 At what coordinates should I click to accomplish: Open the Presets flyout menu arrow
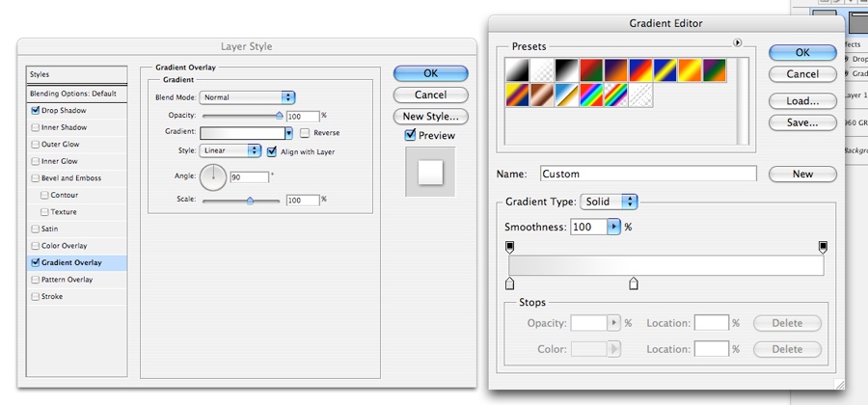[738, 43]
